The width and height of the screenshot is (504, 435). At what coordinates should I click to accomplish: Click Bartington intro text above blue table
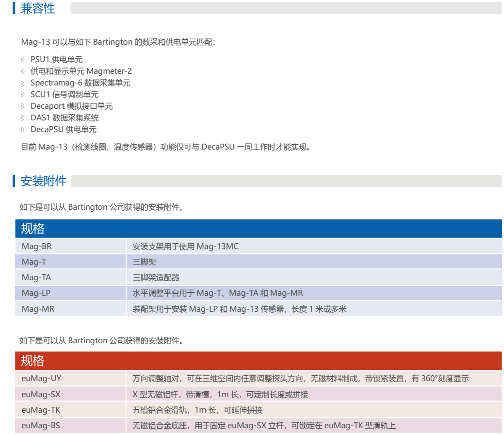pyautogui.click(x=101, y=207)
